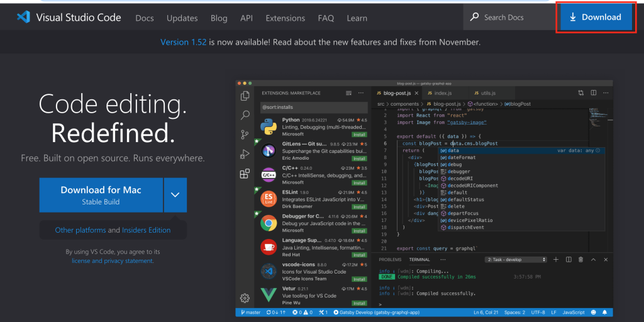644x322 pixels.
Task: Switch to the PROBLEMS panel tab
Action: [x=390, y=260]
